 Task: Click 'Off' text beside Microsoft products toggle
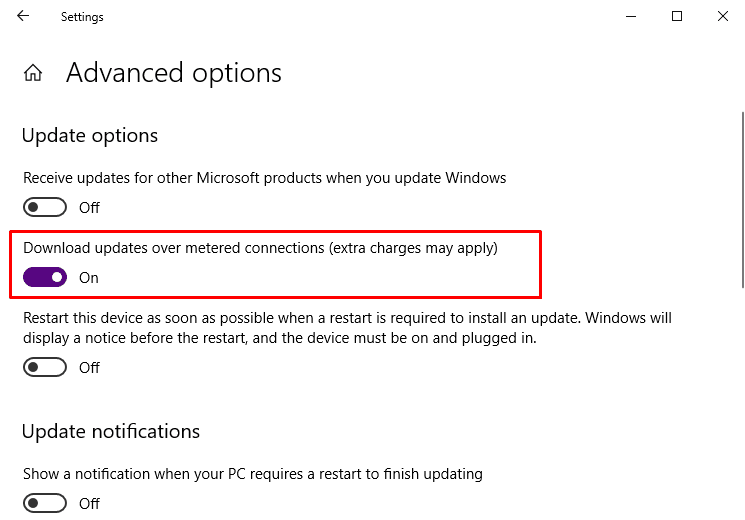(x=90, y=208)
